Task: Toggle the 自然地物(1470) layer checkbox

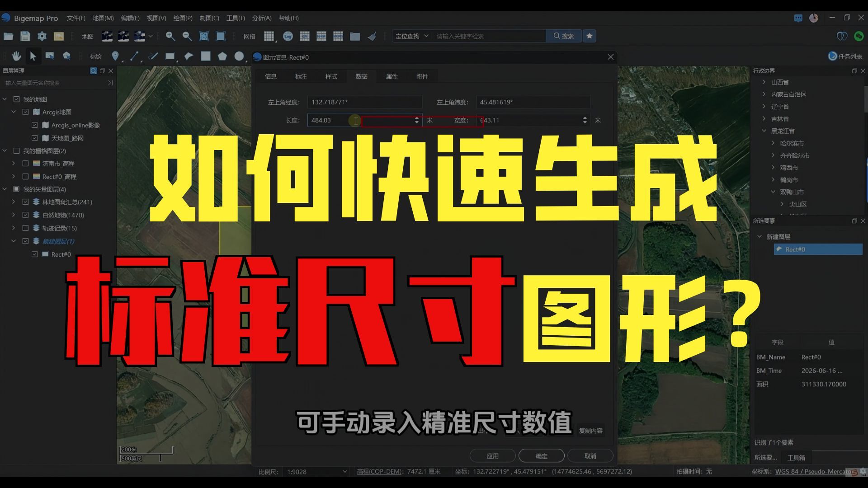Action: 25,215
